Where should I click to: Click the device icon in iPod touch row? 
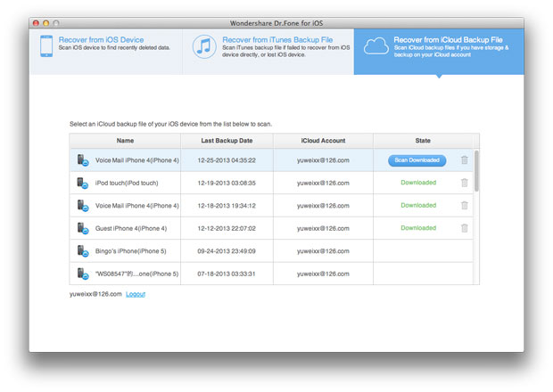click(x=83, y=183)
